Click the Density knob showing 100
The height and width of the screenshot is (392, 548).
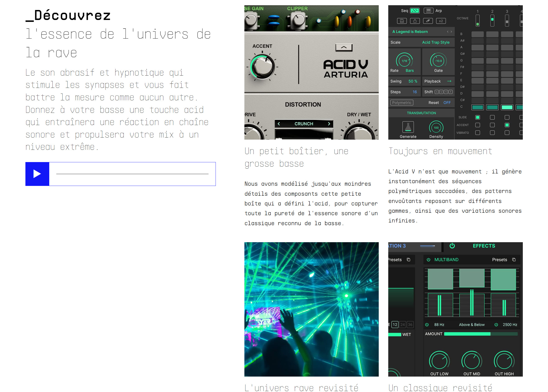click(x=436, y=128)
